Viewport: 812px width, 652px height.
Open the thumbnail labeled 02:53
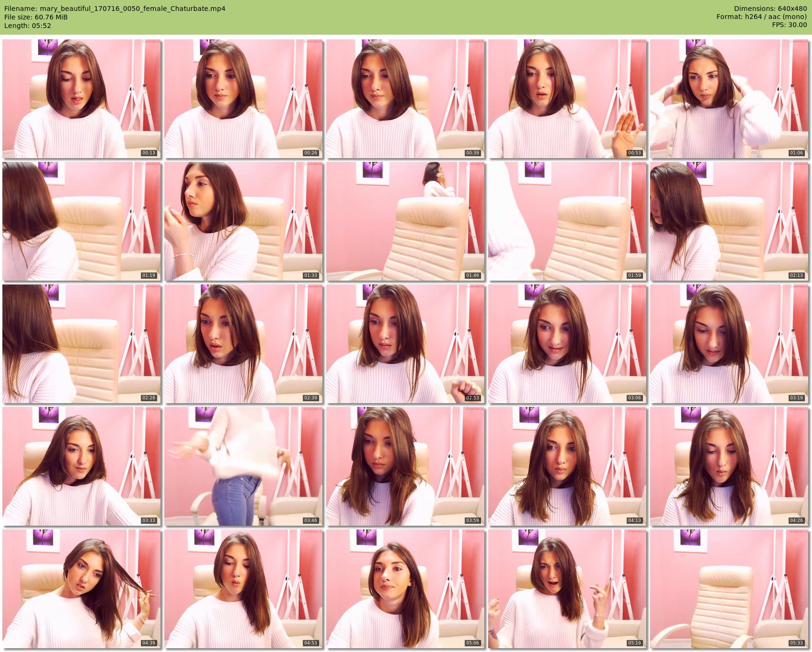(x=406, y=344)
